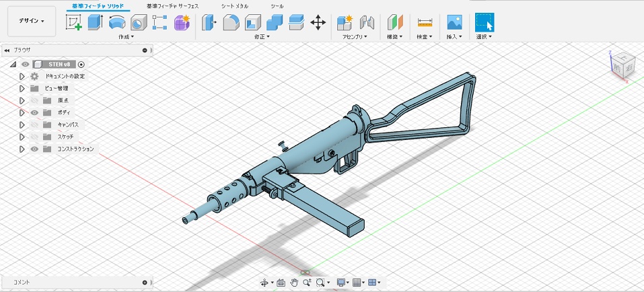Select the STEN v8 component label
The width and height of the screenshot is (644, 292).
[59, 65]
